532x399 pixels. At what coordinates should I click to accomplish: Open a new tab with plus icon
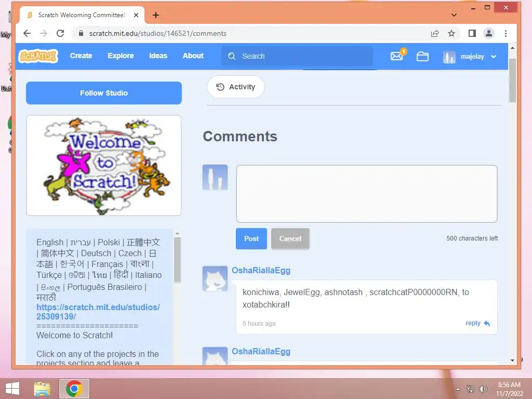156,15
